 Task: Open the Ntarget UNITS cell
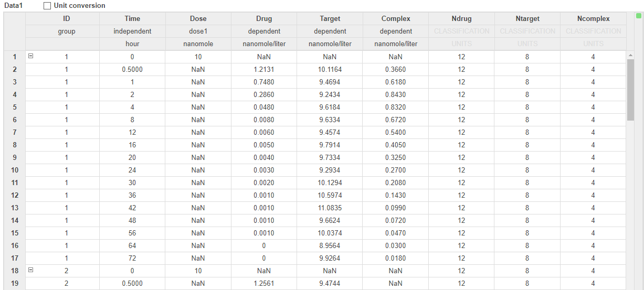[527, 44]
